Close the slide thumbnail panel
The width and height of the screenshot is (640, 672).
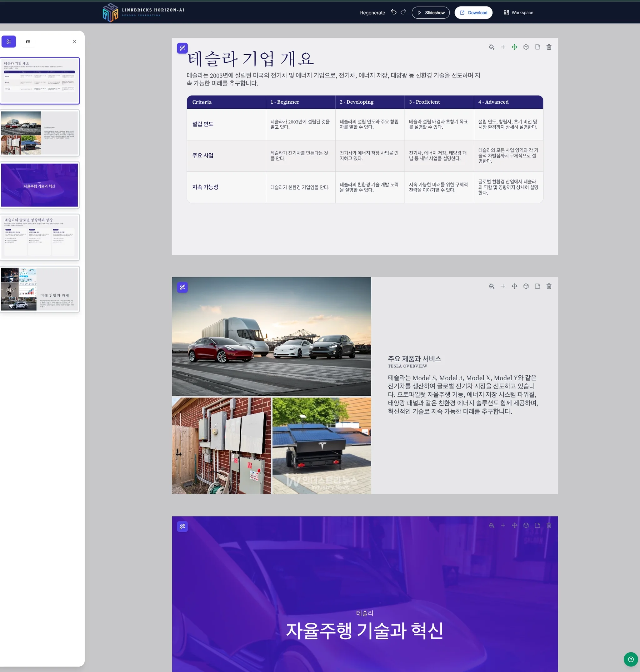(x=74, y=42)
